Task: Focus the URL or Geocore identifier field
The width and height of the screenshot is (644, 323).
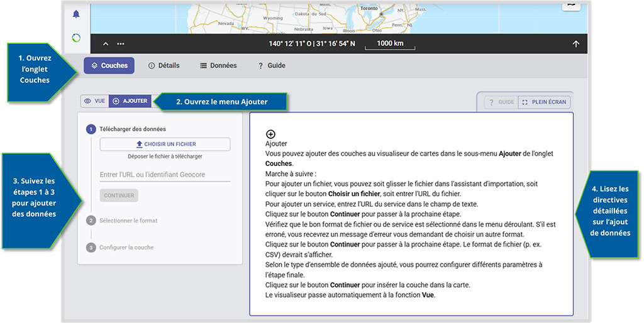Action: tap(165, 175)
